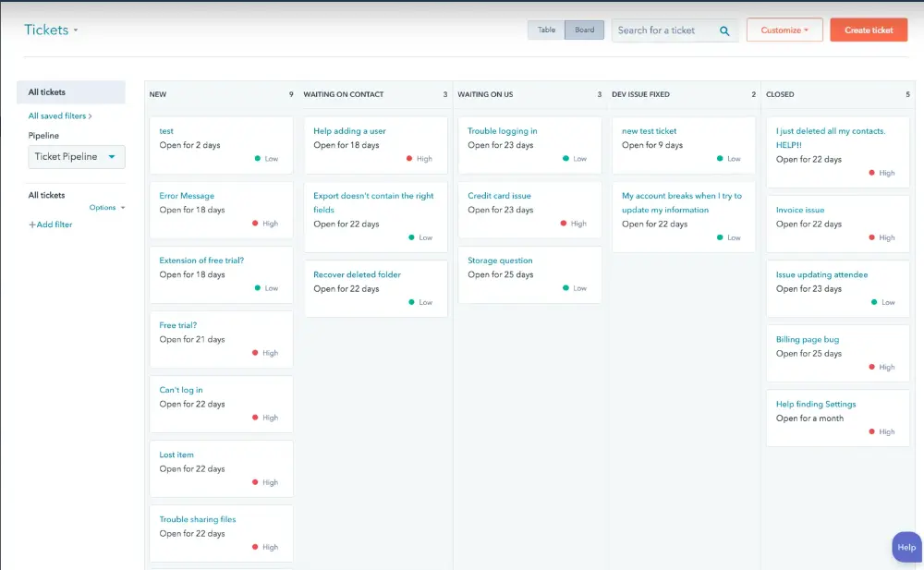Image resolution: width=924 pixels, height=570 pixels.
Task: Open the Trouble logging in ticket
Action: pyautogui.click(x=502, y=131)
